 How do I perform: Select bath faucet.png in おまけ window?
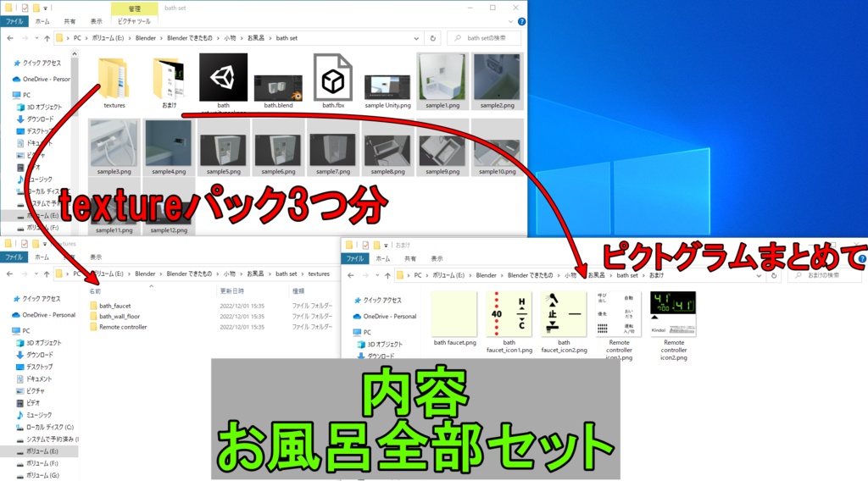pyautogui.click(x=454, y=319)
